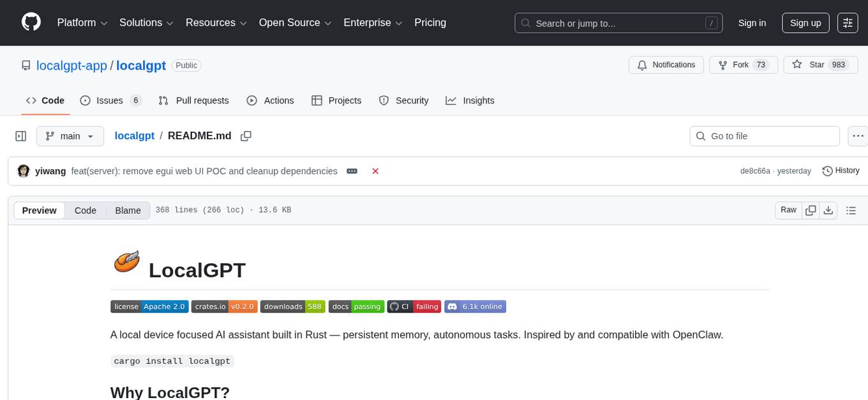Open the Open Source menu
This screenshot has height=400, width=868.
pos(294,22)
